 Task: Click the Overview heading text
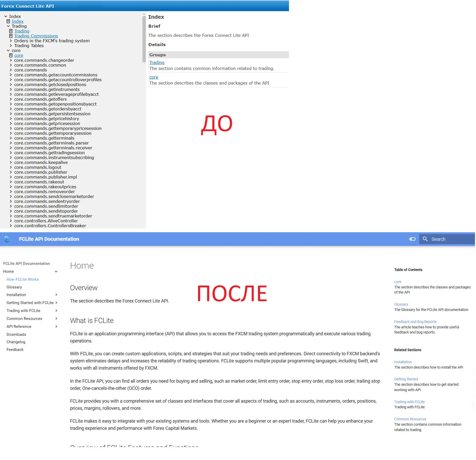[x=84, y=288]
